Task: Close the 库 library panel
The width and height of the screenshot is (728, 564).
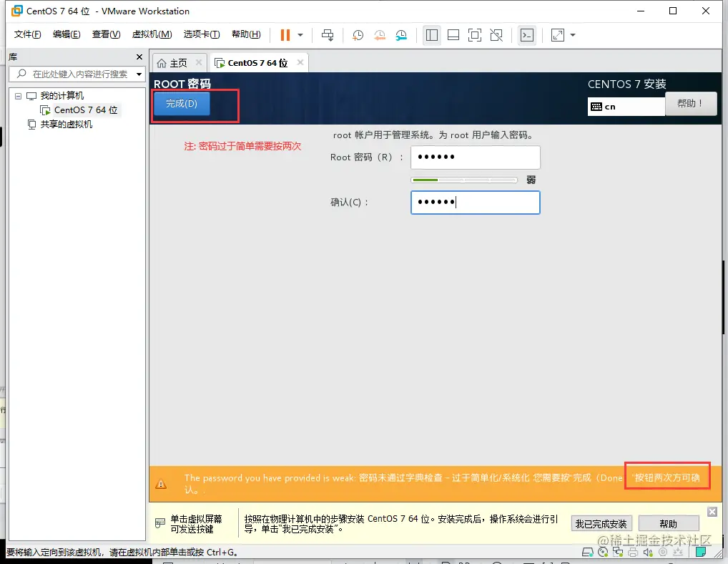Action: pyautogui.click(x=139, y=57)
